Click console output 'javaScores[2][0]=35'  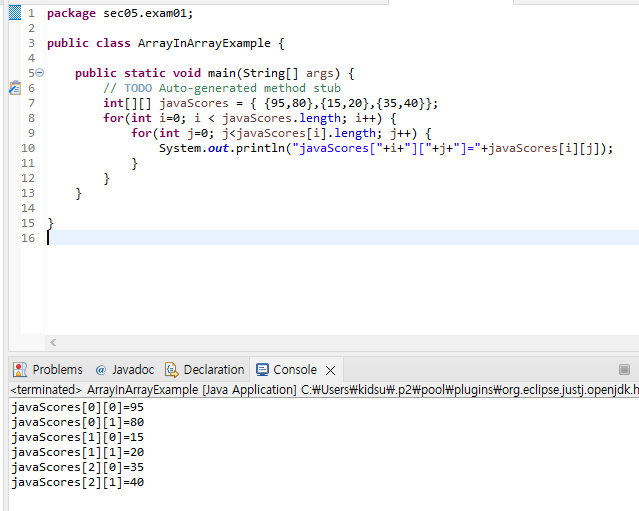click(77, 467)
